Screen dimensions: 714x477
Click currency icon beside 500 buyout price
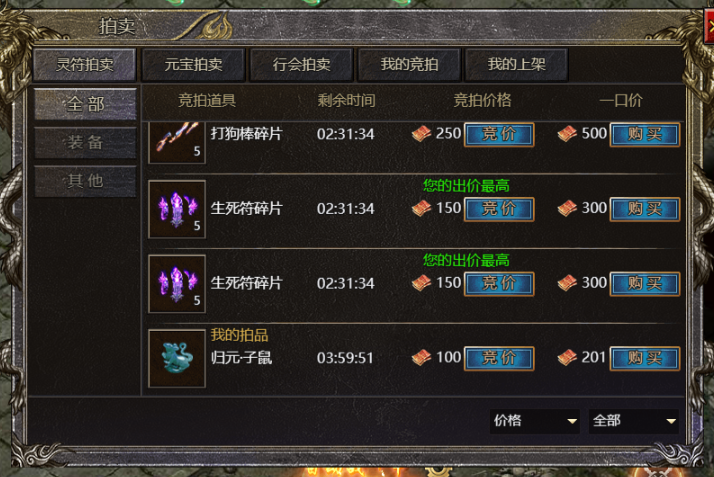coord(567,134)
